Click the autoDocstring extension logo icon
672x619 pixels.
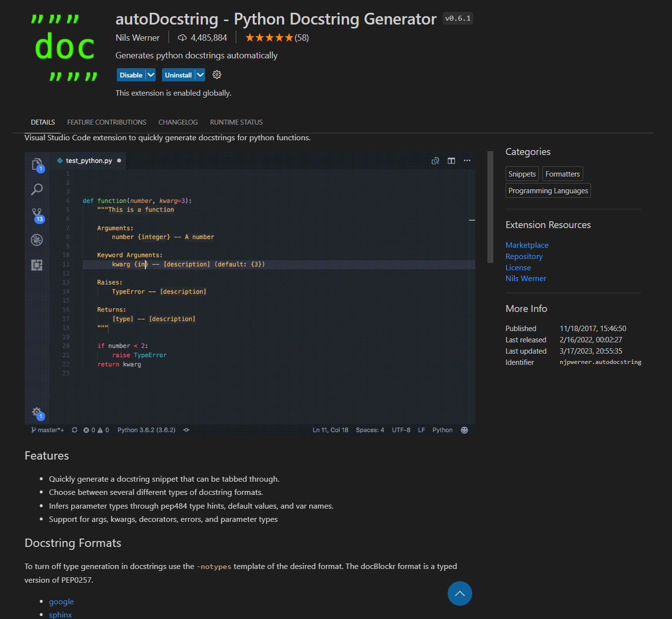64,48
